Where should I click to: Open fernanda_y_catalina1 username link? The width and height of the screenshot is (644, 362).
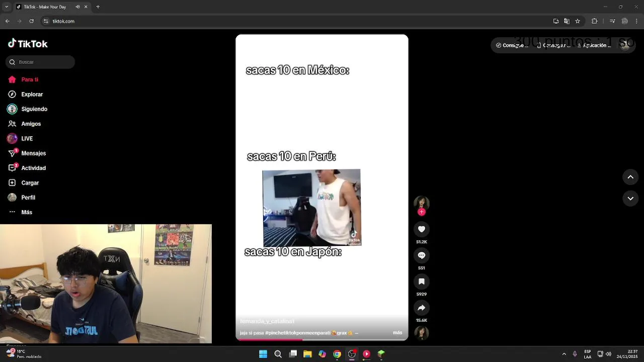tap(267, 321)
